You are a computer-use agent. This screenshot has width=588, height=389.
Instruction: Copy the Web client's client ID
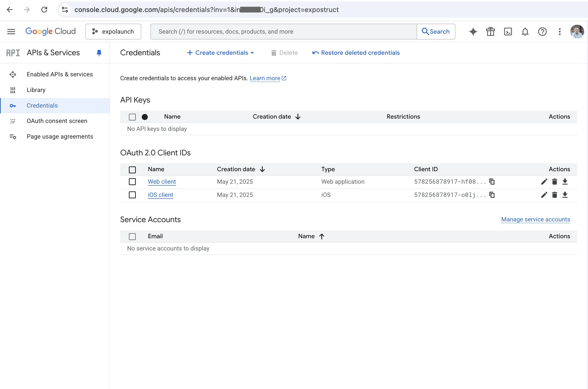click(x=492, y=182)
